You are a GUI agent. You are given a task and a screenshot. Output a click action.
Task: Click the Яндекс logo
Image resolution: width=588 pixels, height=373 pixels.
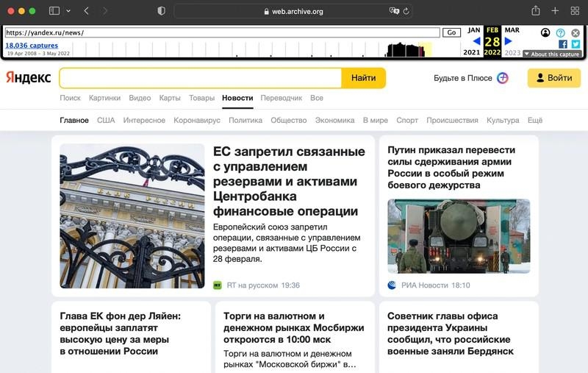tap(29, 78)
